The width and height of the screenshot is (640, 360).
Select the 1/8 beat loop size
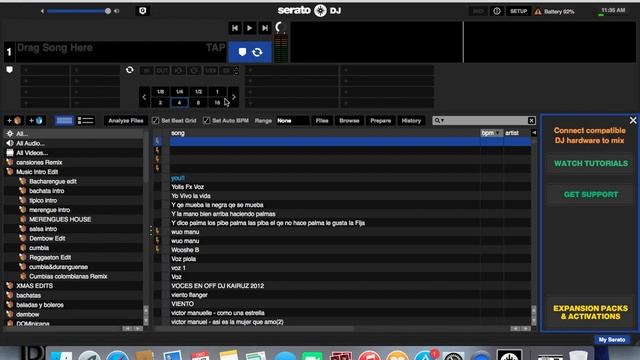[x=160, y=92]
